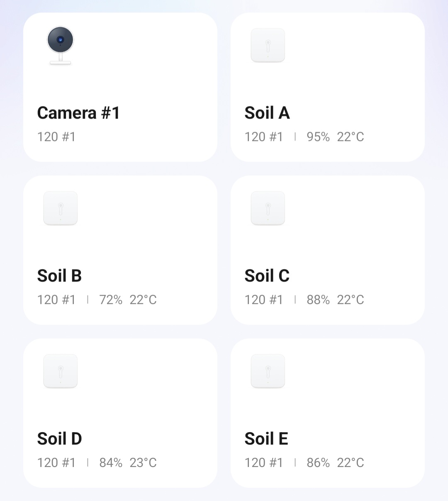Tap the Soil D sensor icon
The image size is (448, 501).
[x=61, y=371]
